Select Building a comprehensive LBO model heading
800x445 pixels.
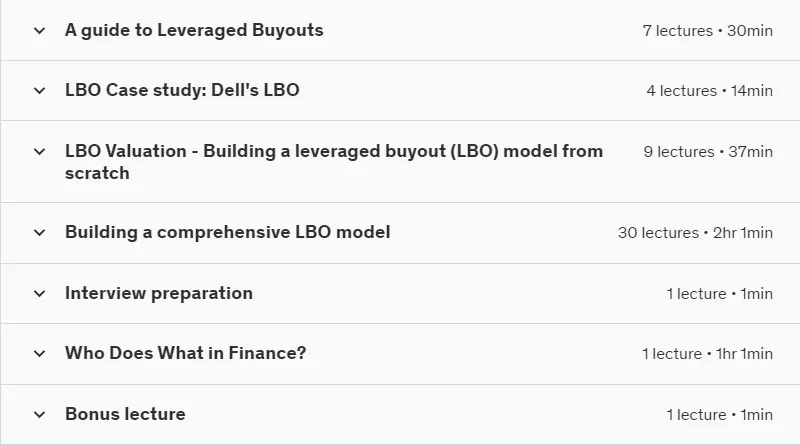228,232
